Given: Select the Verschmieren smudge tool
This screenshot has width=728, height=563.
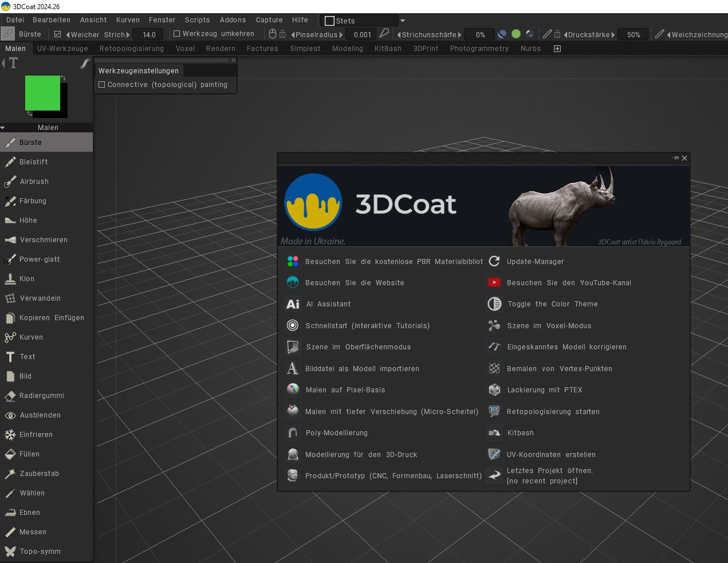Looking at the screenshot, I should pyautogui.click(x=46, y=240).
